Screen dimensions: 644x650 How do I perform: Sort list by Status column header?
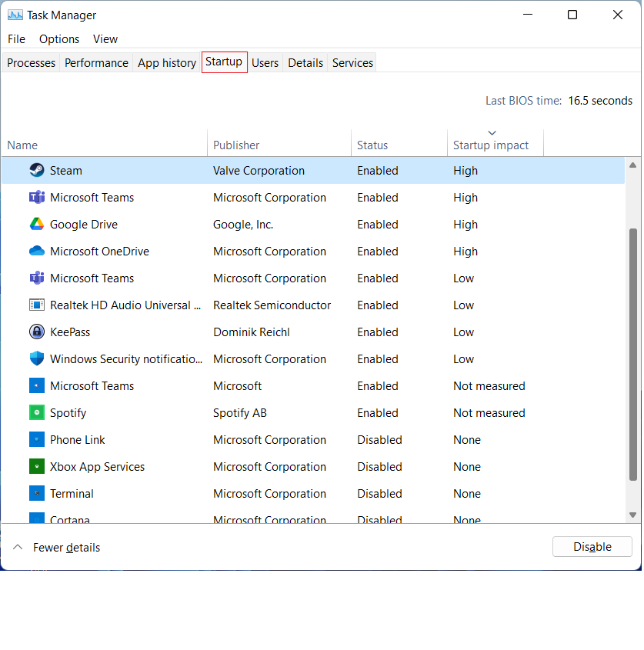pos(372,145)
